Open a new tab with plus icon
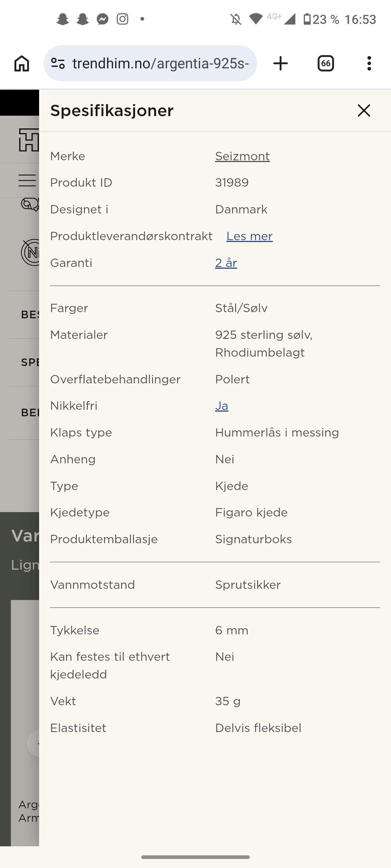 click(280, 63)
